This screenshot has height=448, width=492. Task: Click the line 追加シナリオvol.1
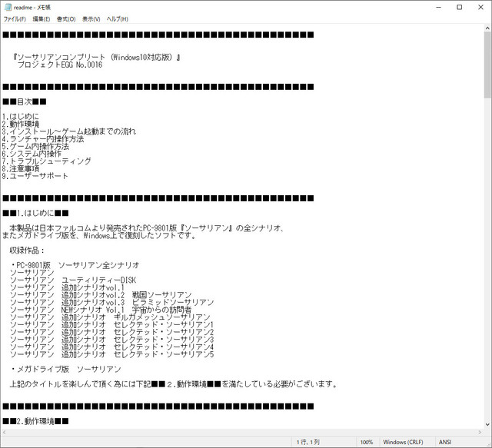68,287
